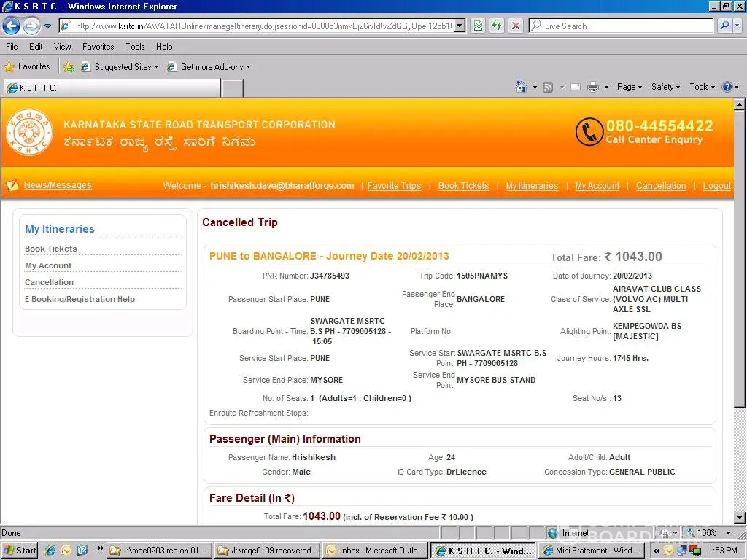
Task: Open the address bar URL dropdown
Action: tap(460, 26)
